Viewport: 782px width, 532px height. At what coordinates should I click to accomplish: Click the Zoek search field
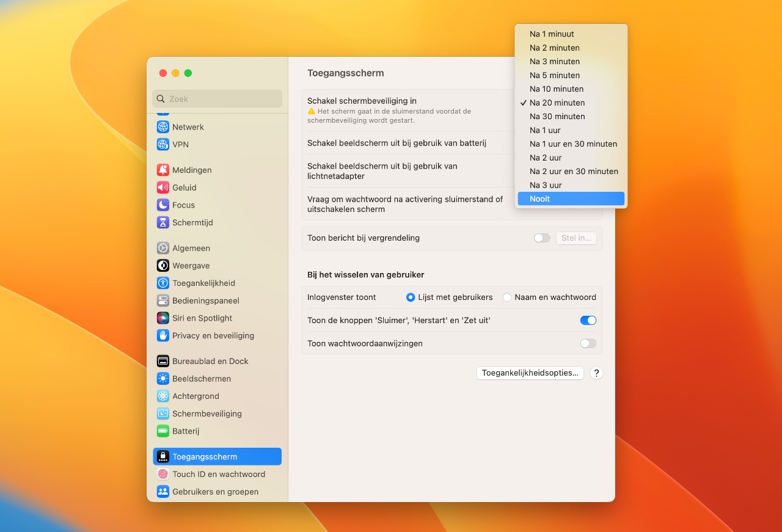tap(217, 99)
